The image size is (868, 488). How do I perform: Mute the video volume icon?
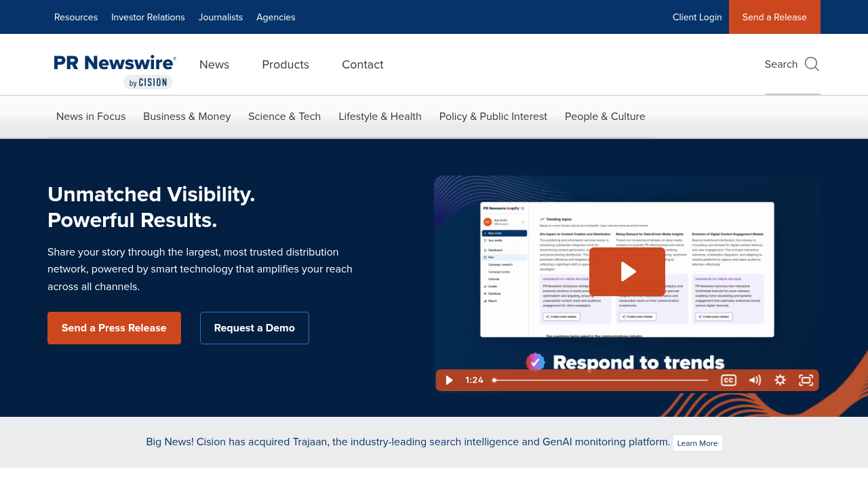[x=755, y=380]
